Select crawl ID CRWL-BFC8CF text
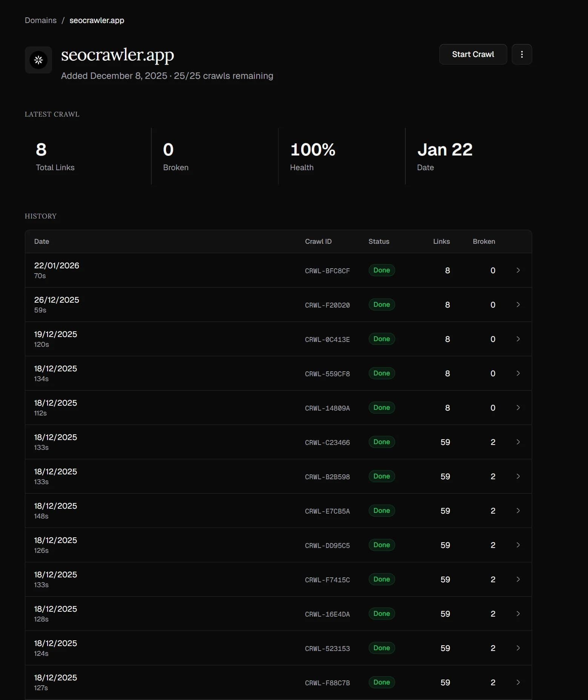The image size is (588, 700). pyautogui.click(x=327, y=271)
